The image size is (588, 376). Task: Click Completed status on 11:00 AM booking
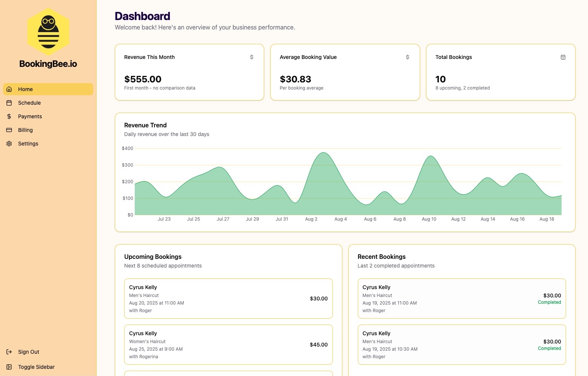(x=550, y=302)
